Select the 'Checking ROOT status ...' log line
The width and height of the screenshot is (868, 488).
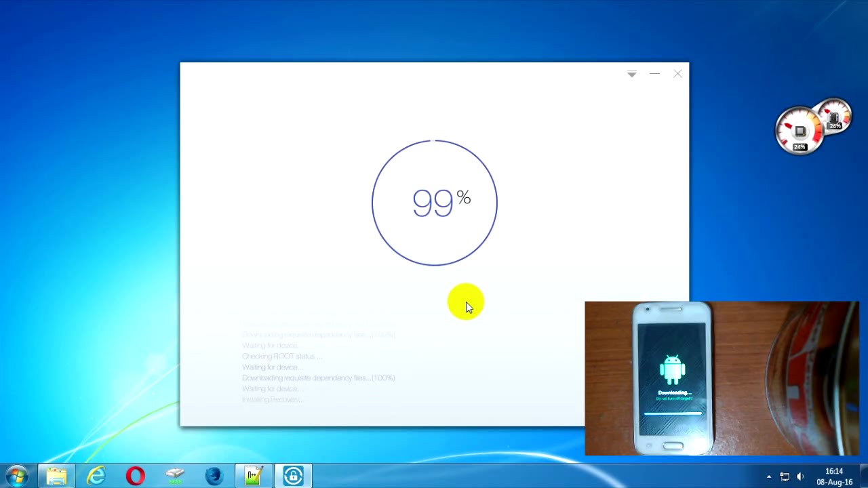[x=281, y=356]
